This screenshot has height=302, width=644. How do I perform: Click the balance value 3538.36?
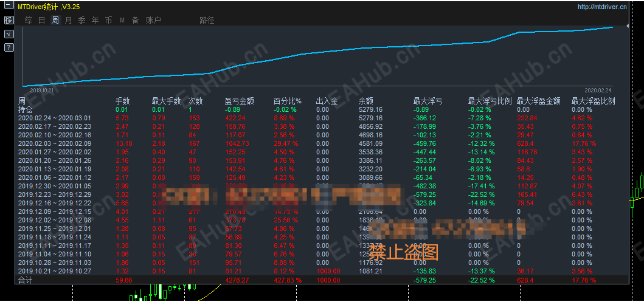pyautogui.click(x=370, y=153)
